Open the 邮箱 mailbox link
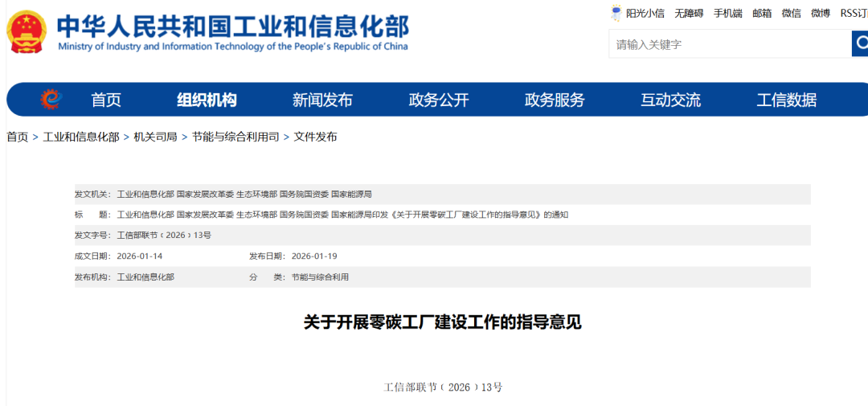Screen dimensions: 868x406 pyautogui.click(x=762, y=13)
